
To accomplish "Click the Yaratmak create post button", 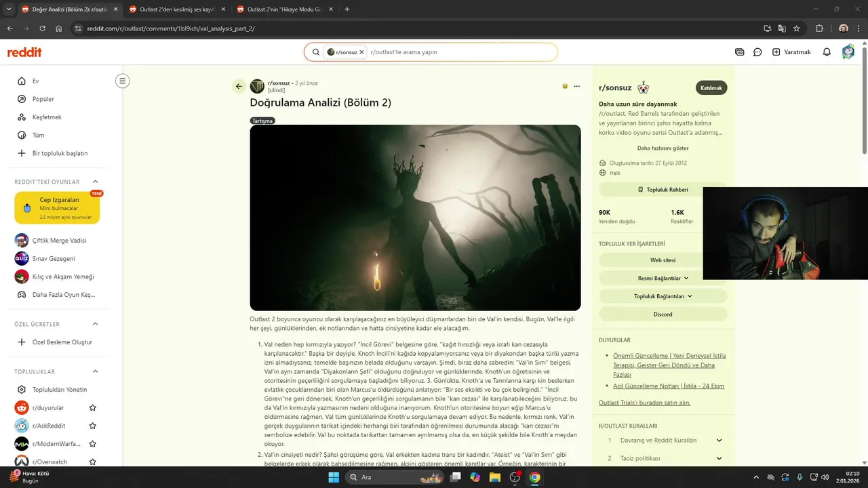I will (791, 52).
